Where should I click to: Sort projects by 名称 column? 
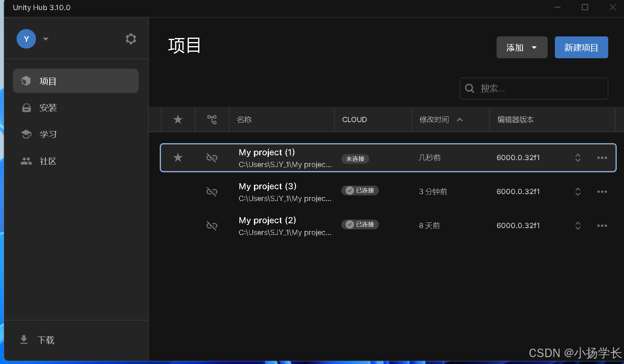tap(244, 119)
